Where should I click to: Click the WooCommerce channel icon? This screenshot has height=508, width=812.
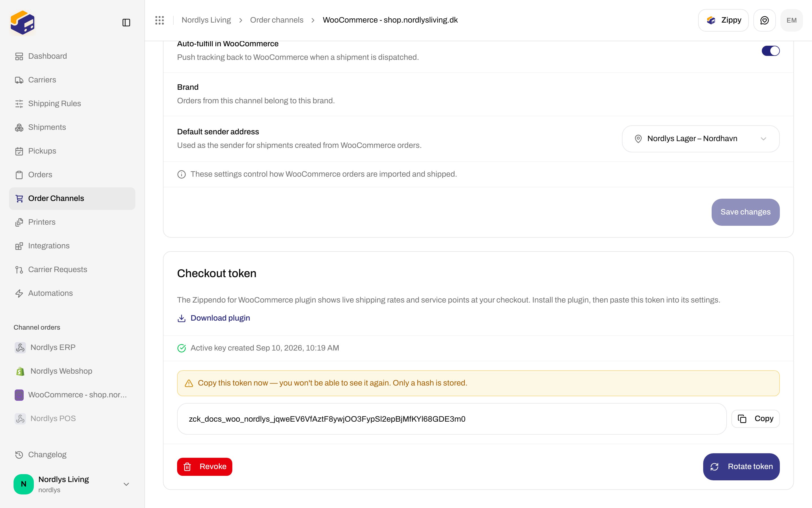coord(19,395)
